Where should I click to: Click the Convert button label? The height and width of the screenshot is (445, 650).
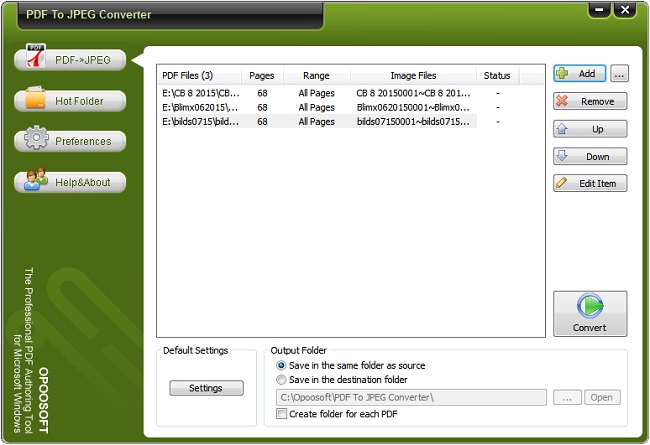[x=589, y=328]
